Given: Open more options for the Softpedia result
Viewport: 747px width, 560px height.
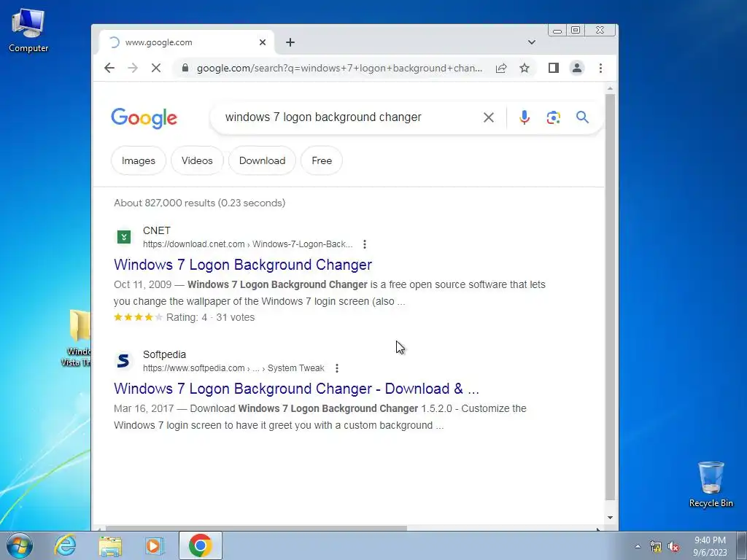Looking at the screenshot, I should [337, 368].
